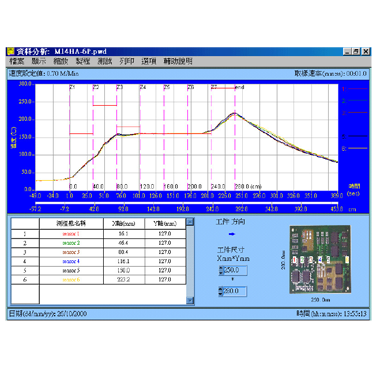Click the 40.0 cm distance label in chart
The width and height of the screenshot is (372, 372).
pos(98,186)
